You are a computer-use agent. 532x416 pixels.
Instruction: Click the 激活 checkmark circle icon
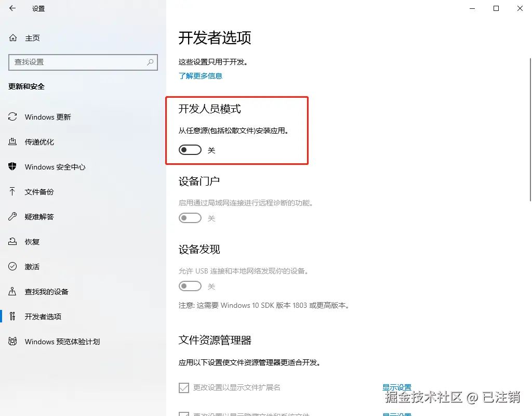pos(12,266)
